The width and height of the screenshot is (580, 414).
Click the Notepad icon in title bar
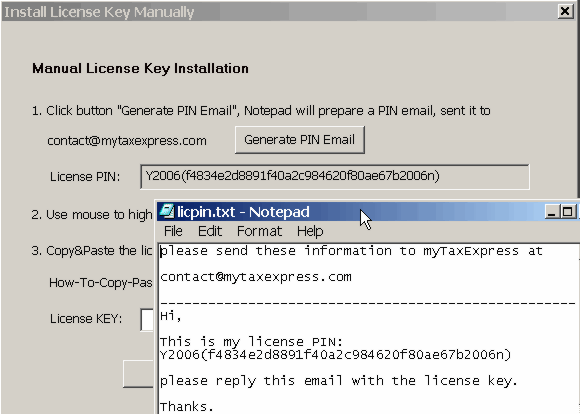pos(166,211)
